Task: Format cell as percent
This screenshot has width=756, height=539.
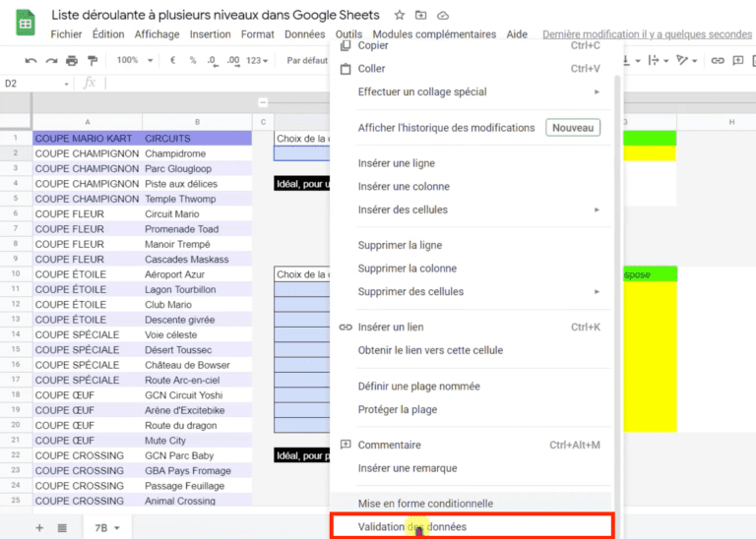Action: [x=193, y=60]
